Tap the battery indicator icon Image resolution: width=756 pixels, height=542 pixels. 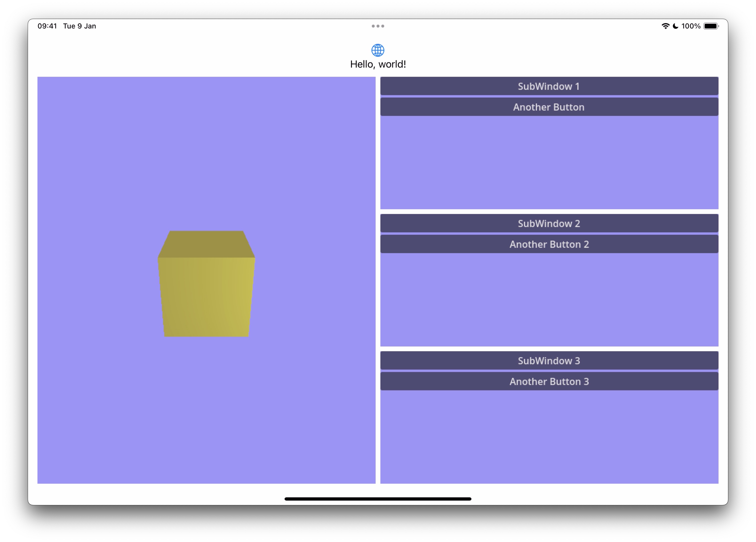pos(711,26)
